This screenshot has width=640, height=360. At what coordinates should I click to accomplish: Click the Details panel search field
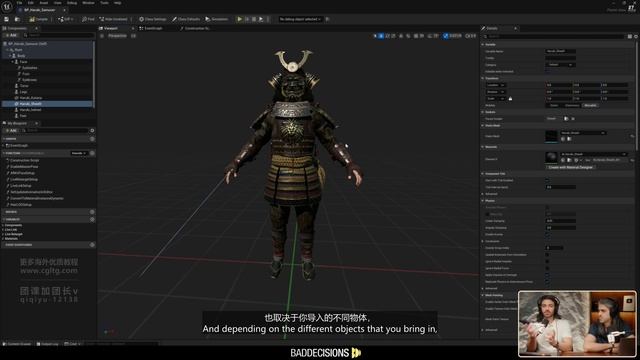pyautogui.click(x=554, y=36)
